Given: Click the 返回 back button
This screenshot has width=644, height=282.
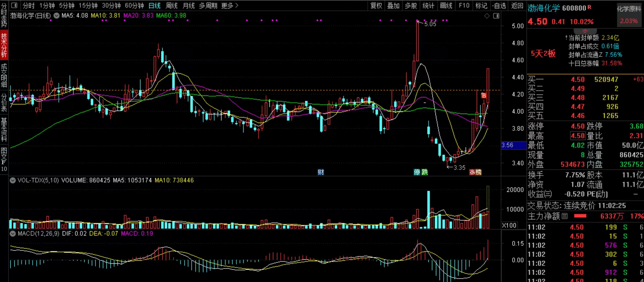Looking at the screenshot, I should [517, 5].
